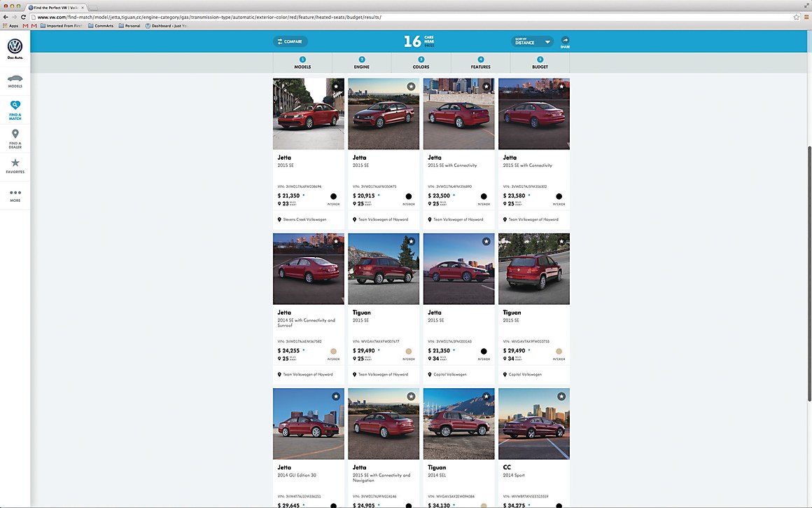This screenshot has width=812, height=508.
Task: Click the map pin beside Stevens Creek Volkswagen
Action: coord(279,219)
